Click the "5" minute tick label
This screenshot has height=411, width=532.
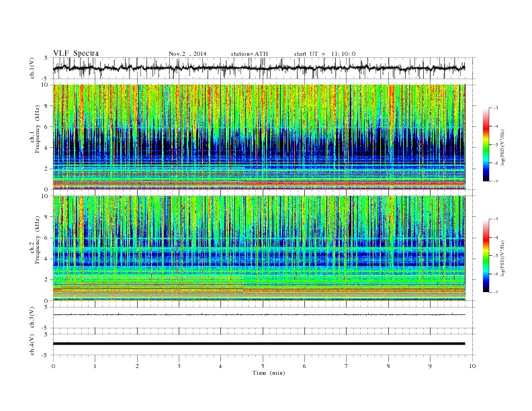point(263,366)
